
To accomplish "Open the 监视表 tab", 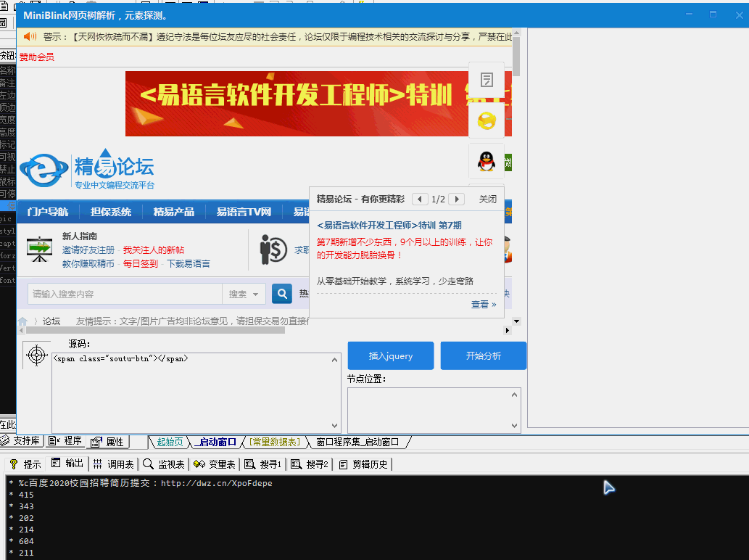I will (x=164, y=464).
